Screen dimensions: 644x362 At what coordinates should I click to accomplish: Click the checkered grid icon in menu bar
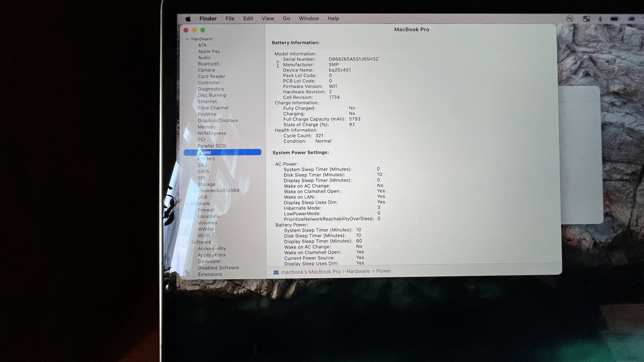point(586,19)
